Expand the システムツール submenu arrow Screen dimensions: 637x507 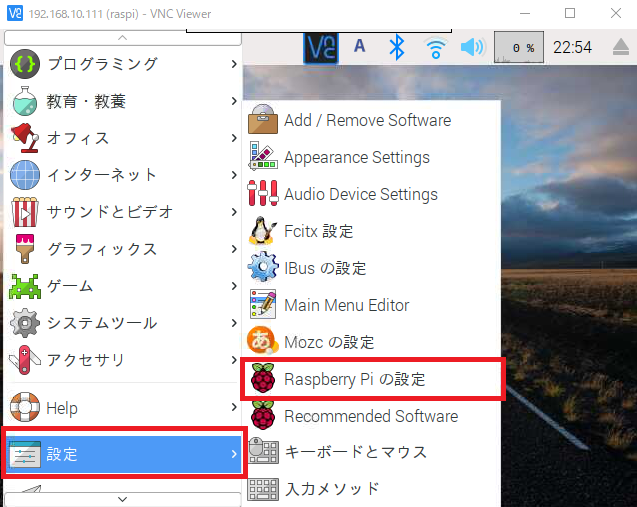point(234,323)
